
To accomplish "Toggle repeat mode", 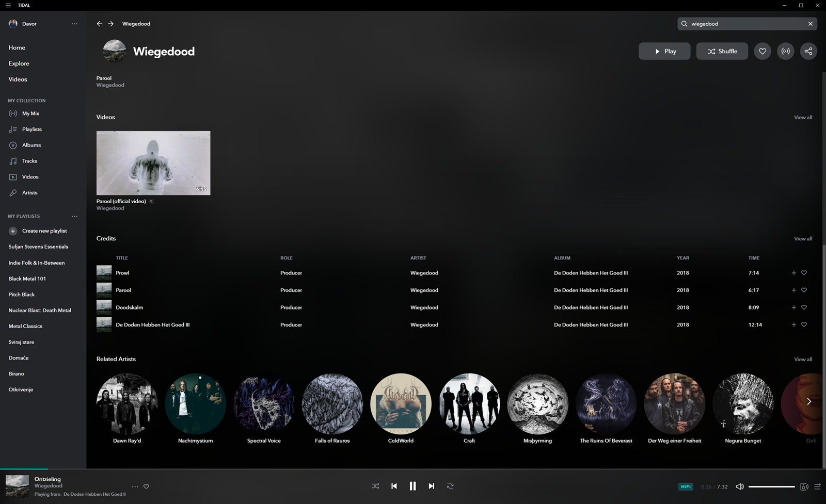I will pos(450,486).
